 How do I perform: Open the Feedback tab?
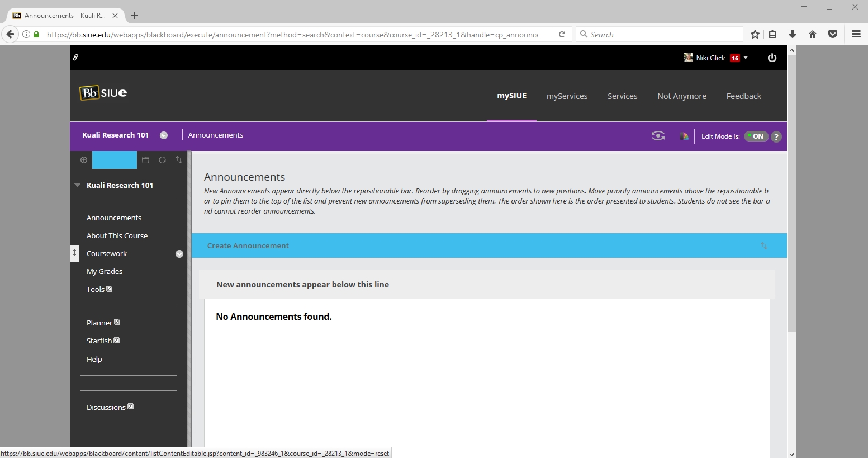point(743,96)
